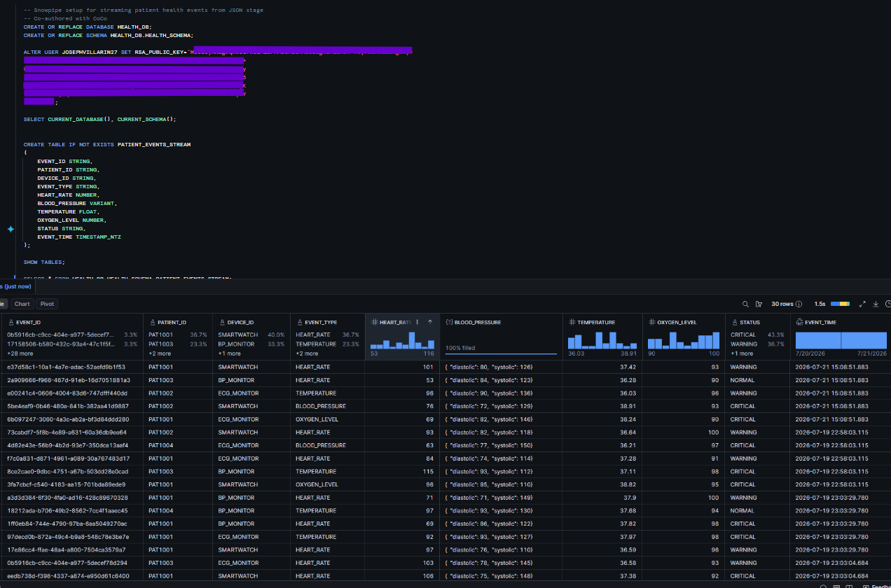Select event ID 2a909668-f966-467d-91eb-18d7051881a3 cell
The height and width of the screenshot is (588, 891).
point(69,380)
